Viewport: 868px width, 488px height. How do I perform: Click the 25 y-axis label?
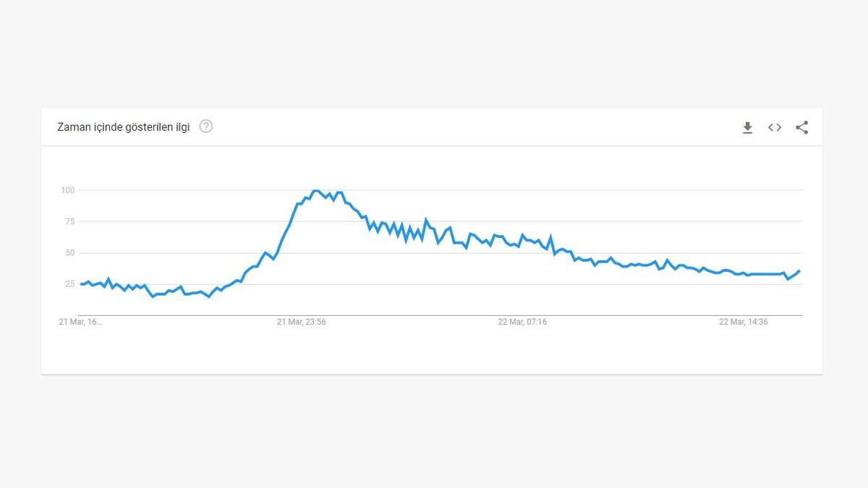point(70,284)
